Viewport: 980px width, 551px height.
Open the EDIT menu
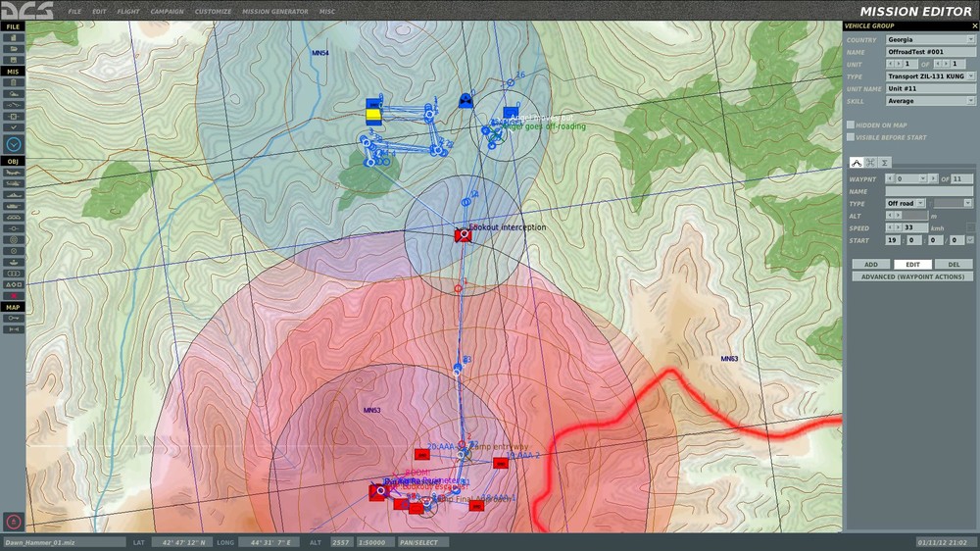click(x=99, y=11)
